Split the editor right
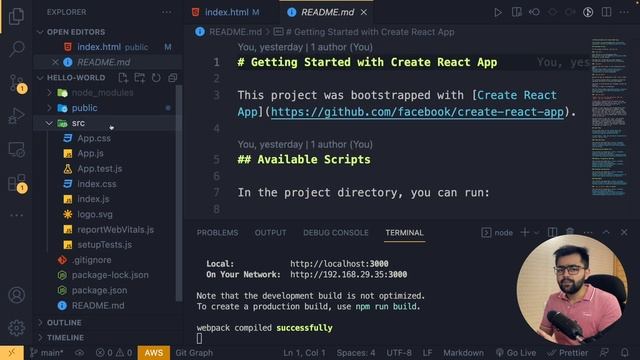The height and width of the screenshot is (360, 640). click(607, 12)
